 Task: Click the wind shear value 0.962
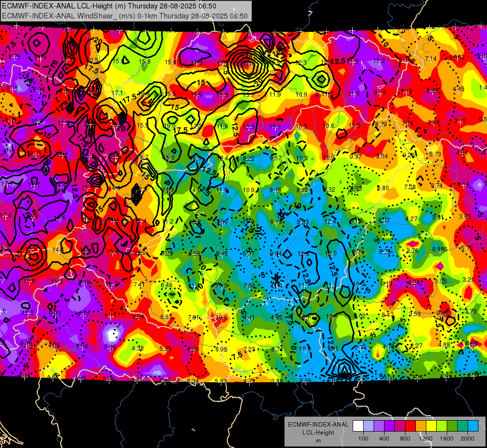click(x=457, y=57)
